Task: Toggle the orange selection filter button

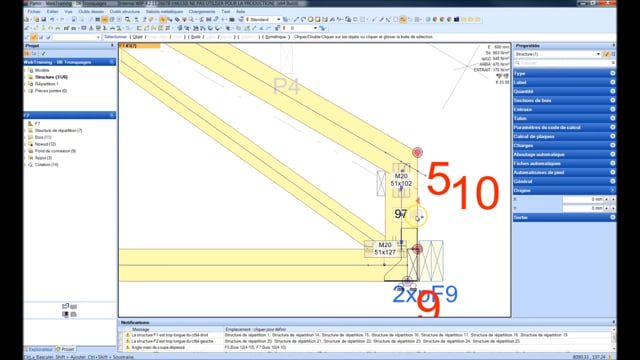Action: (x=34, y=37)
